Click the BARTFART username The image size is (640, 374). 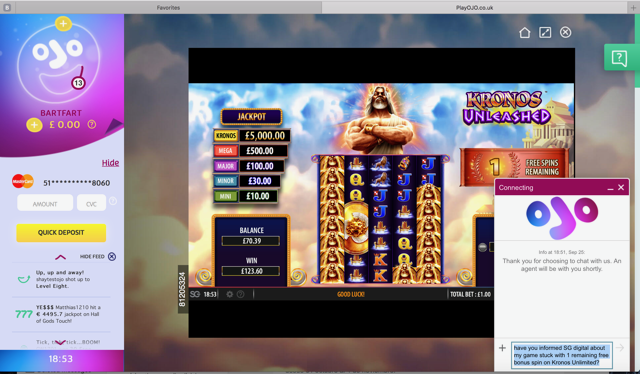coord(61,113)
